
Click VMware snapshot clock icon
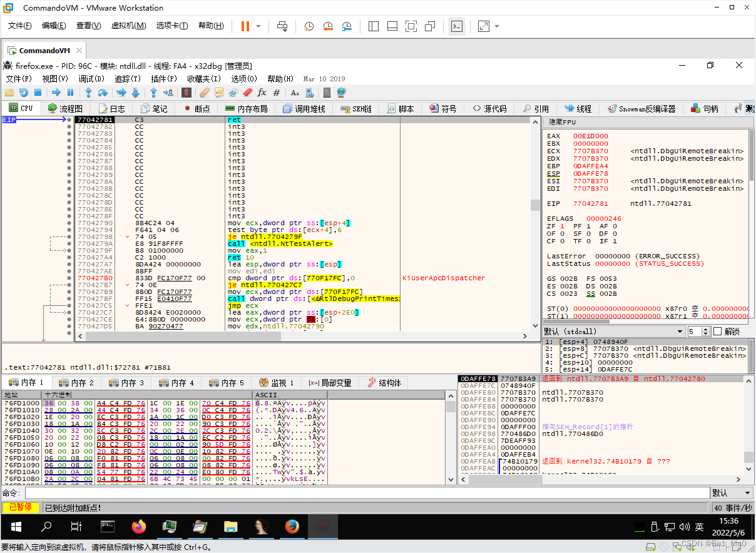click(x=309, y=26)
